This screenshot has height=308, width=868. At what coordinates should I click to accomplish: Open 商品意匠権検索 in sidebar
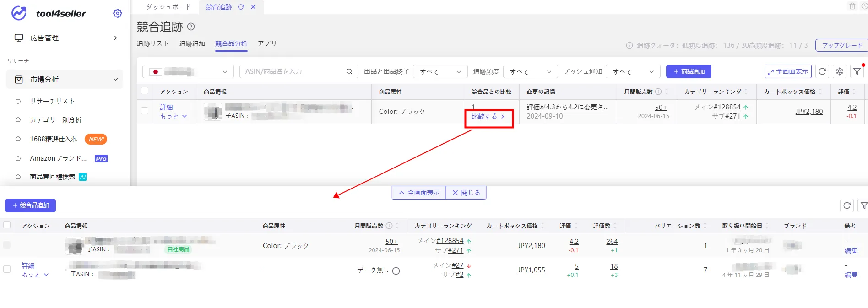(x=53, y=177)
